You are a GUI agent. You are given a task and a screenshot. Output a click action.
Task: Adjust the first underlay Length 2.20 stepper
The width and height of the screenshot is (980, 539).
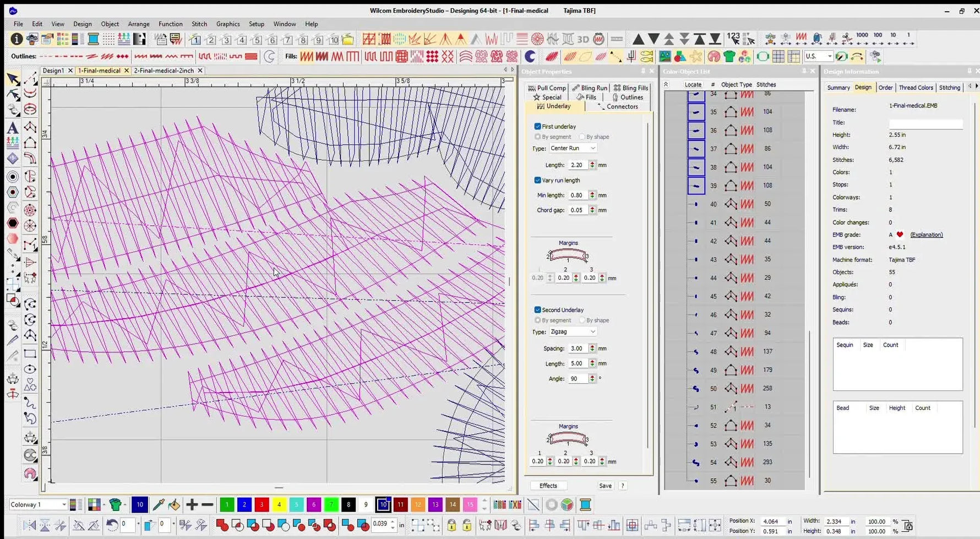tap(592, 165)
